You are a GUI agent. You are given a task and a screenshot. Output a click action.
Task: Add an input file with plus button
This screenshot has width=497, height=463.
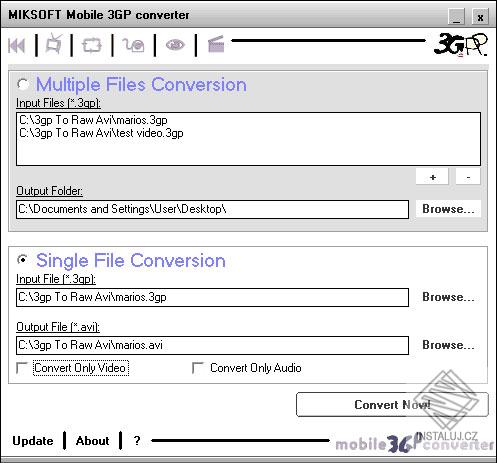click(x=432, y=177)
